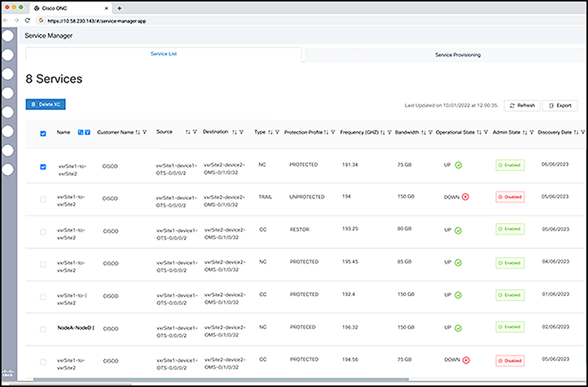Switch to the Service List tab
This screenshot has height=387, width=588.
[x=164, y=54]
